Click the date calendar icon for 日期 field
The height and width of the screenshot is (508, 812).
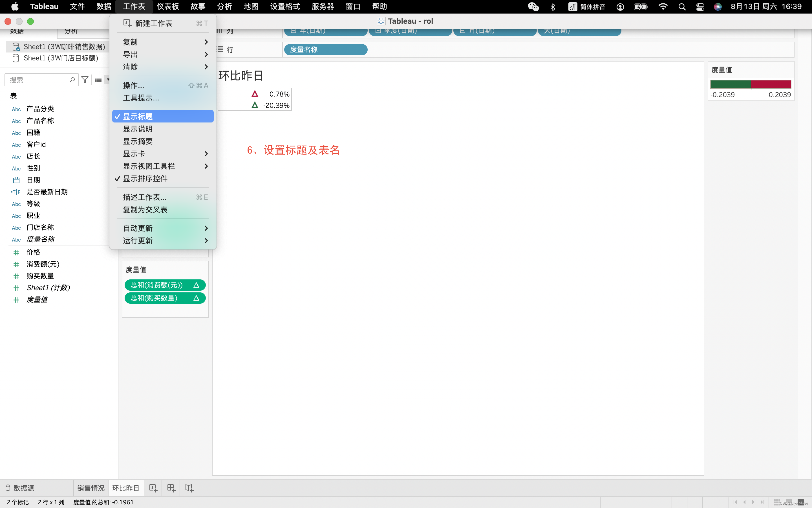[x=16, y=180]
